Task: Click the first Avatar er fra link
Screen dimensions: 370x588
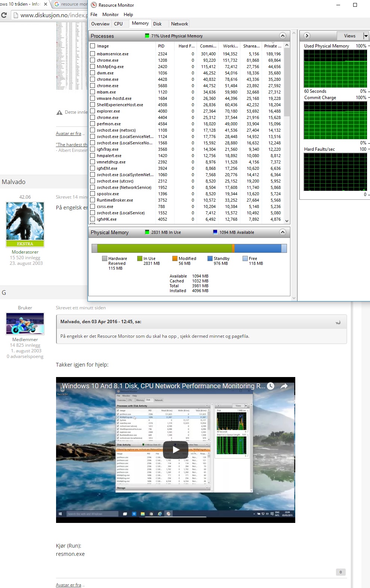Action: click(68, 134)
